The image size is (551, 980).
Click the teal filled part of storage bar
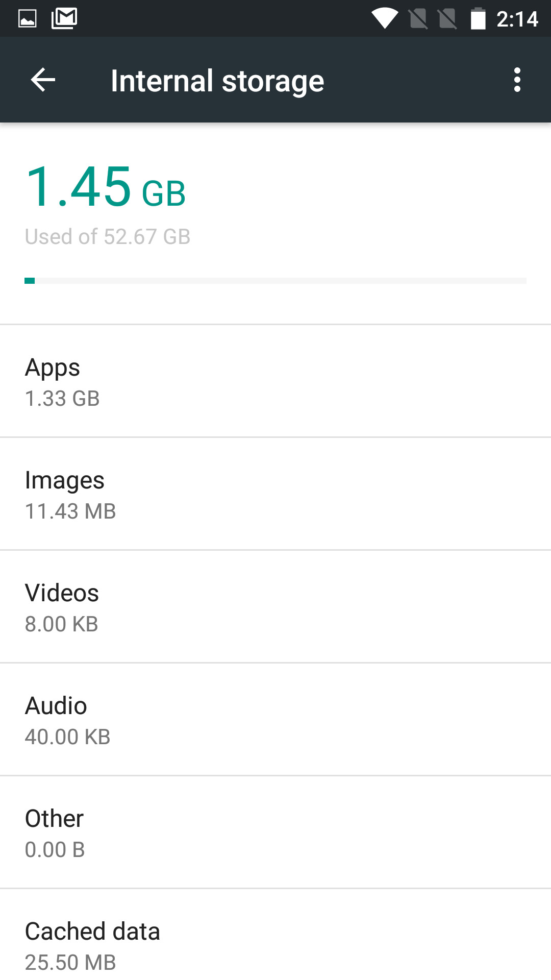30,281
